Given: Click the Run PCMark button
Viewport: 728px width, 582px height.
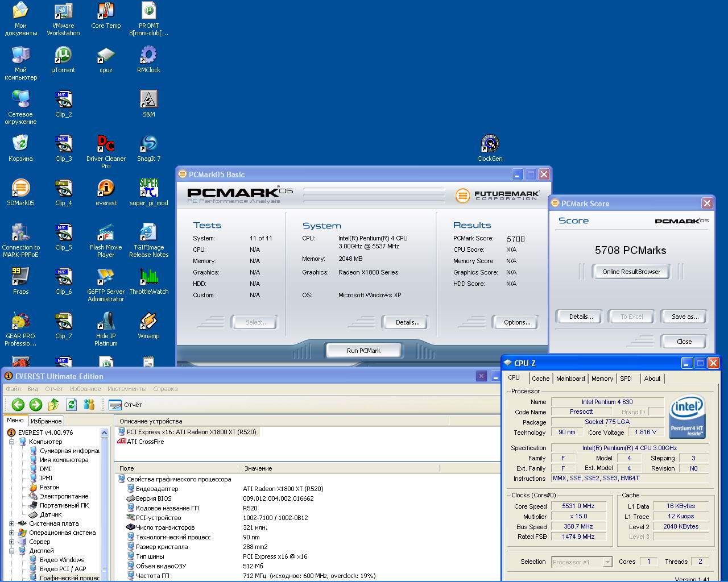Looking at the screenshot, I should coord(364,351).
